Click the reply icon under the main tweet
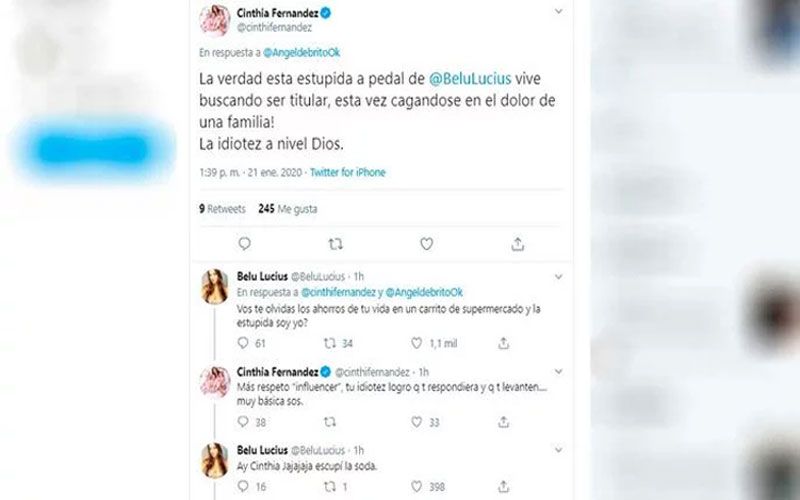800x500 pixels. (244, 244)
